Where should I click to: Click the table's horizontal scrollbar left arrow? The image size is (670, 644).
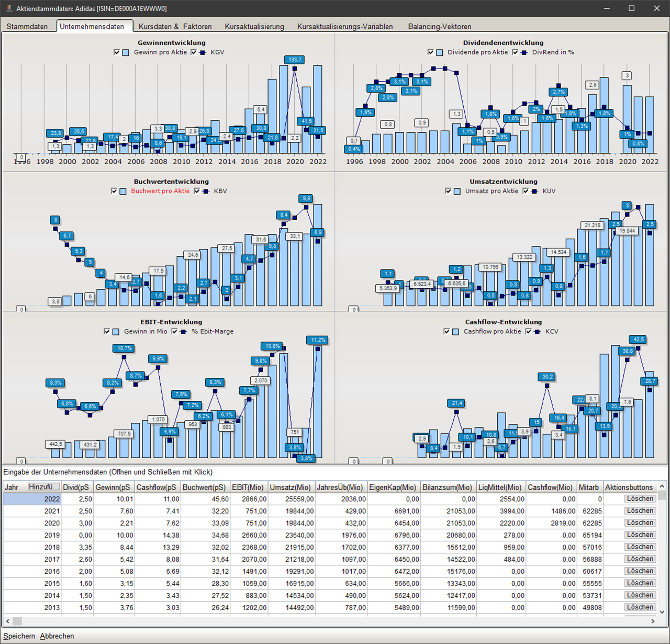pyautogui.click(x=7, y=621)
